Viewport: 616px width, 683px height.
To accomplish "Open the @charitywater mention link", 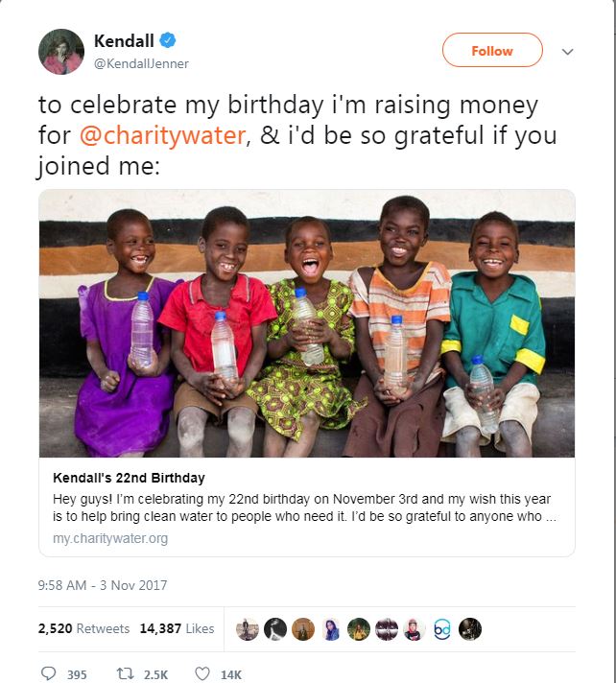I will (x=162, y=136).
